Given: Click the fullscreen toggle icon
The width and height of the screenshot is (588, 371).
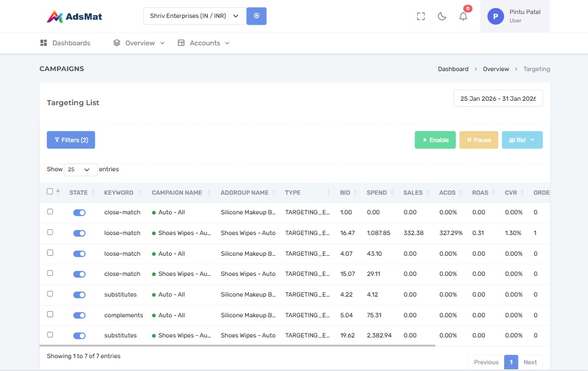Looking at the screenshot, I should [421, 16].
